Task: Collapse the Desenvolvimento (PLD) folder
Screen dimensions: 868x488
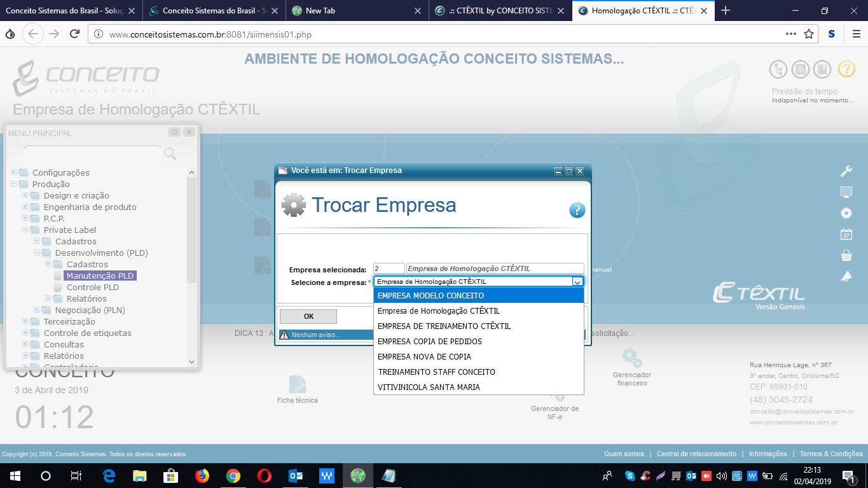Action: tap(37, 253)
